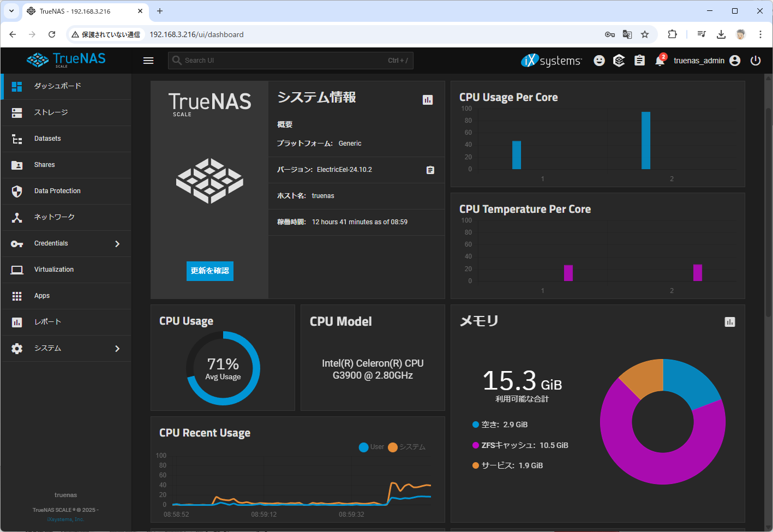Viewport: 773px width, 532px height.
Task: Click the truenas_admin account avatar icon
Action: [735, 61]
